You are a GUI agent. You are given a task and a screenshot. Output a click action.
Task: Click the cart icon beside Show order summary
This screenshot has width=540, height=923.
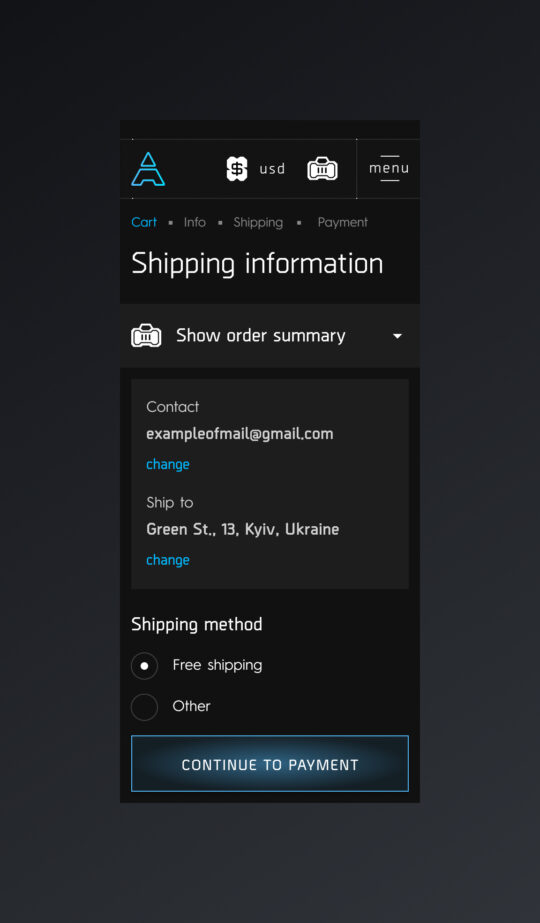146,336
